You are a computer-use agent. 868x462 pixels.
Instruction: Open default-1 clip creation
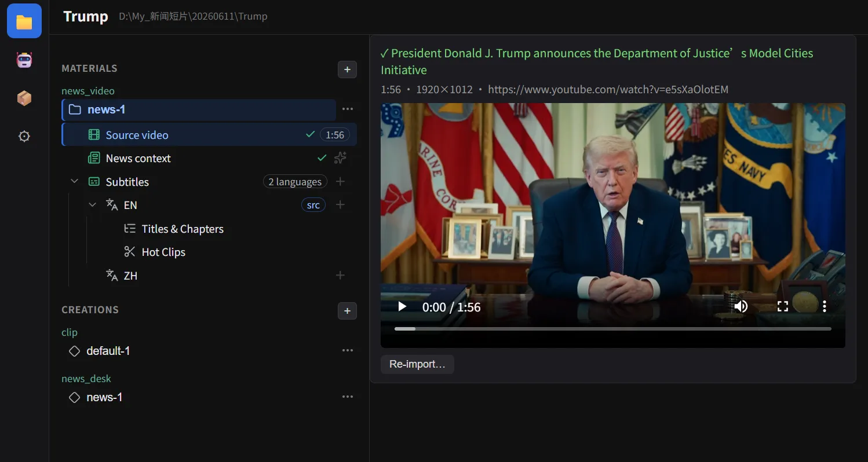click(x=108, y=351)
